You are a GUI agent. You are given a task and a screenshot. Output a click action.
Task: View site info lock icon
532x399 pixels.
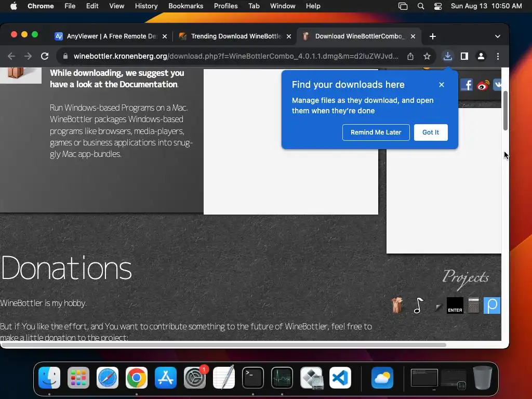pos(65,56)
